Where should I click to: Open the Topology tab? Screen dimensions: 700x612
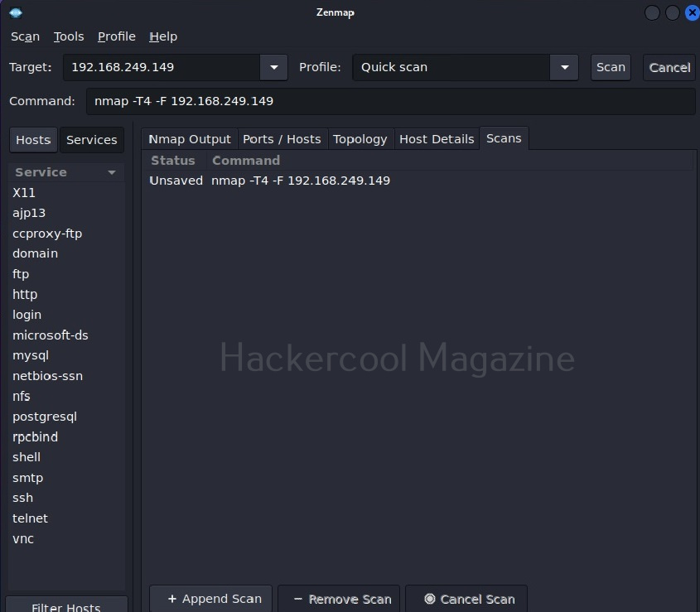(360, 139)
